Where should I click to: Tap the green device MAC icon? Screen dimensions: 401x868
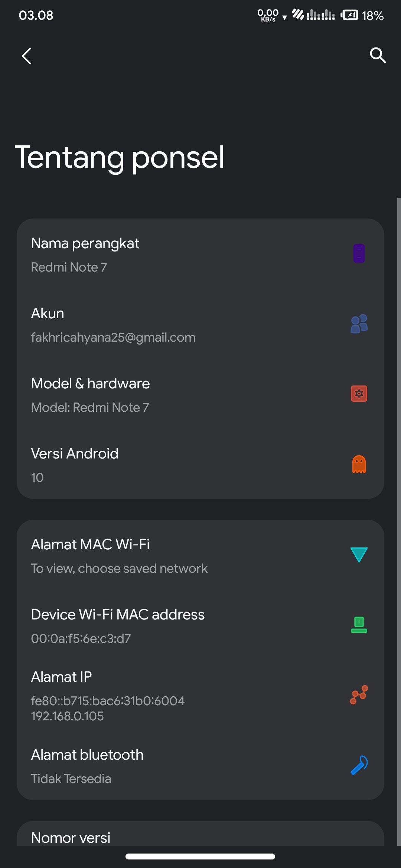click(x=359, y=625)
